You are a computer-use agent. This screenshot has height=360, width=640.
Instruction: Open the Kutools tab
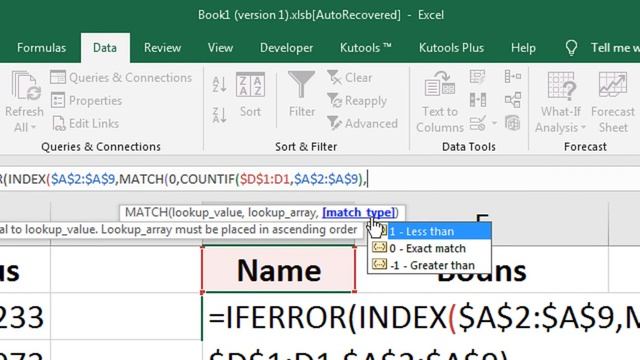pyautogui.click(x=365, y=48)
